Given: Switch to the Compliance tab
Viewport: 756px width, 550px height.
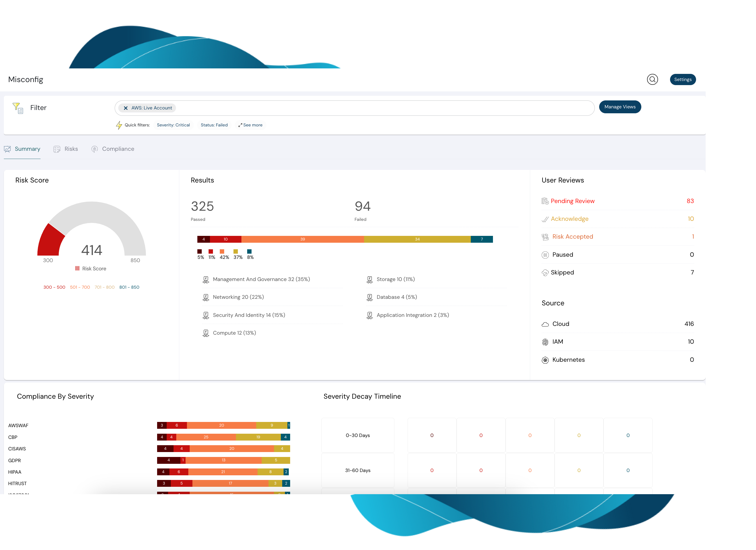Looking at the screenshot, I should (x=113, y=149).
